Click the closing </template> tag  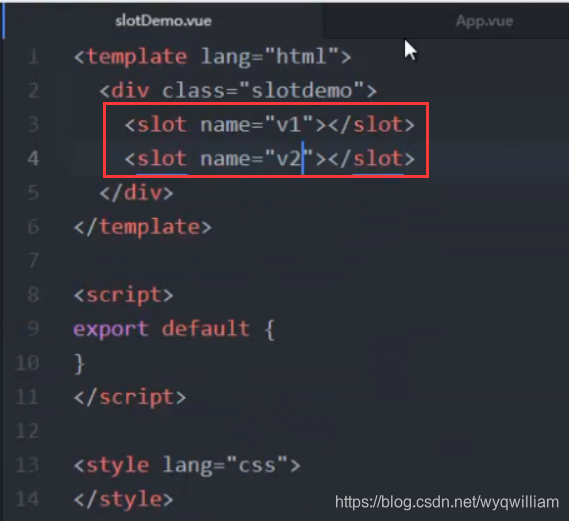(143, 227)
